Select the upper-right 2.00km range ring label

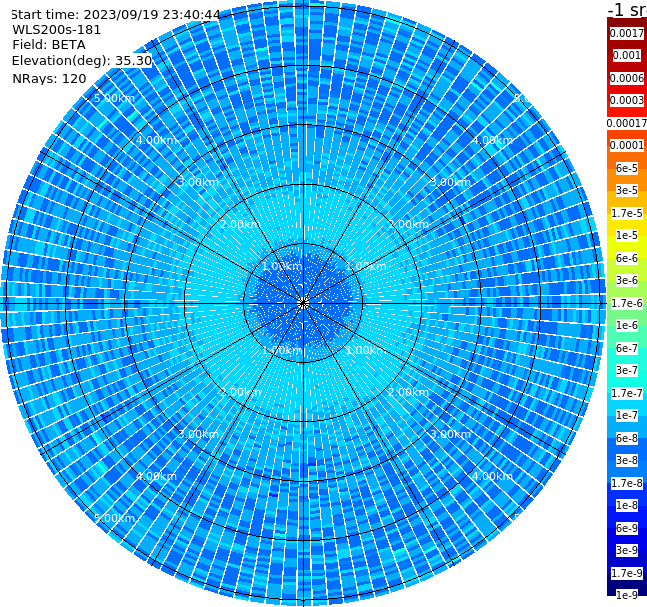click(408, 224)
